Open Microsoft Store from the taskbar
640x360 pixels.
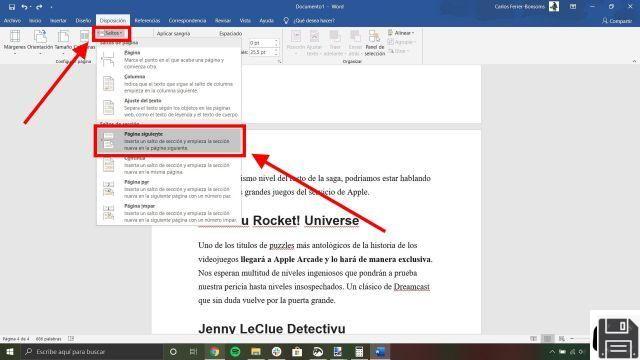297,351
